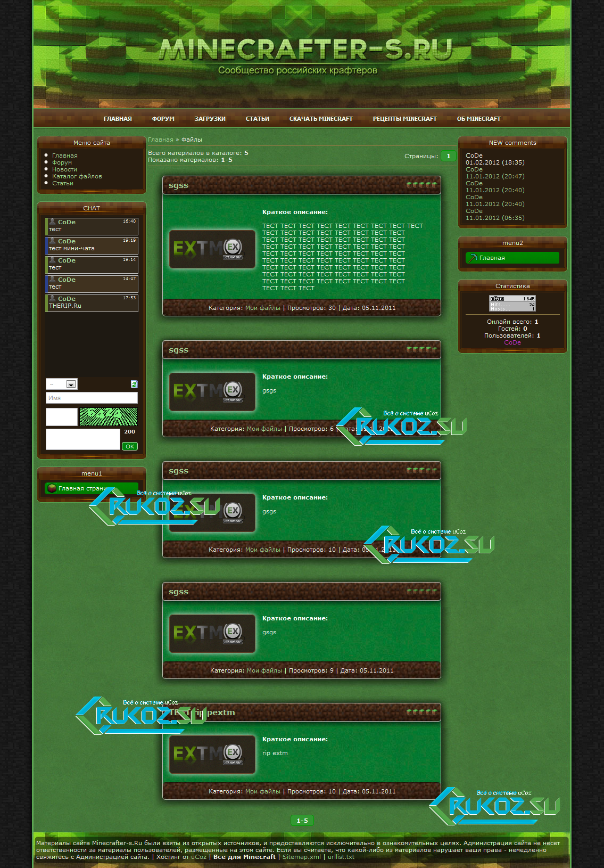Viewport: 604px width, 868px height.
Task: Click the user avatar on the 14:47 chat message
Action: click(x=52, y=279)
